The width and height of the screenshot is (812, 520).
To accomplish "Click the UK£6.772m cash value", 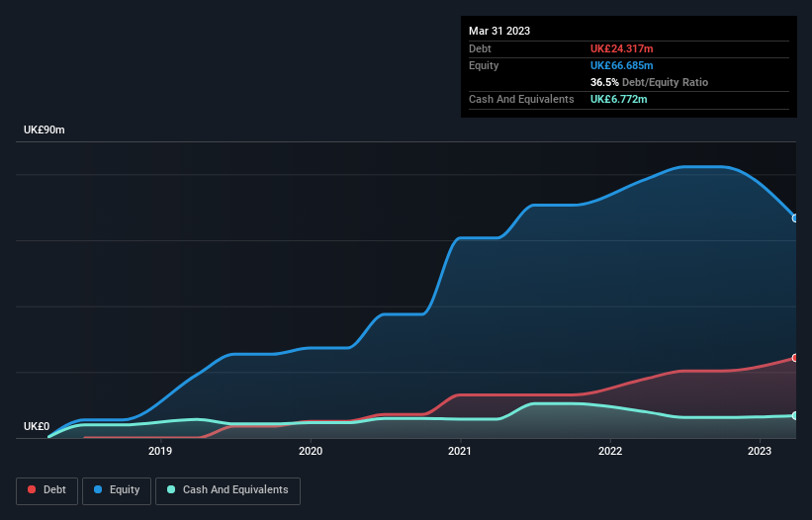I will pyautogui.click(x=618, y=99).
